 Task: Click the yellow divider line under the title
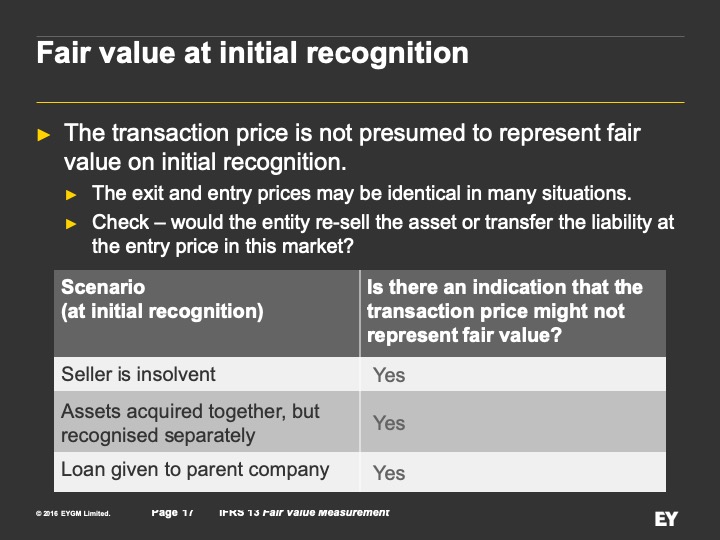pos(360,102)
